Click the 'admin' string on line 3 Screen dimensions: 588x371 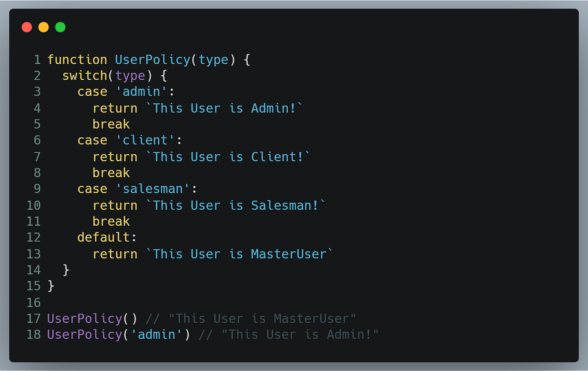142,92
